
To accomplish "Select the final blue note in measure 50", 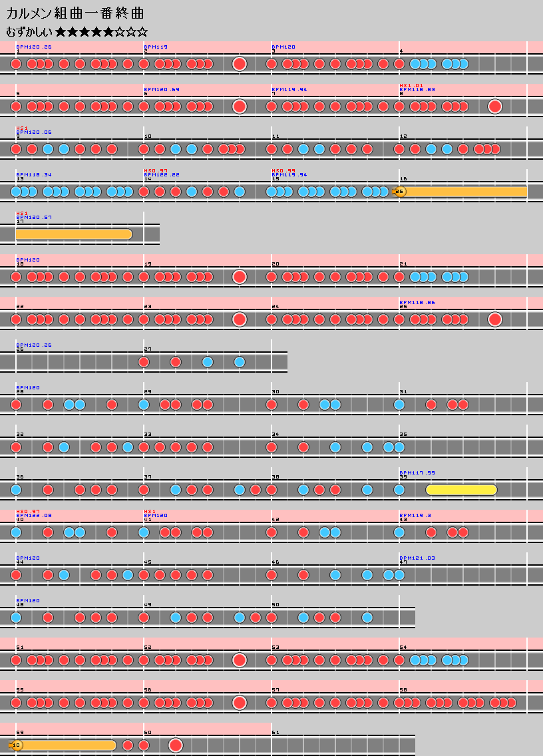I will tap(367, 618).
